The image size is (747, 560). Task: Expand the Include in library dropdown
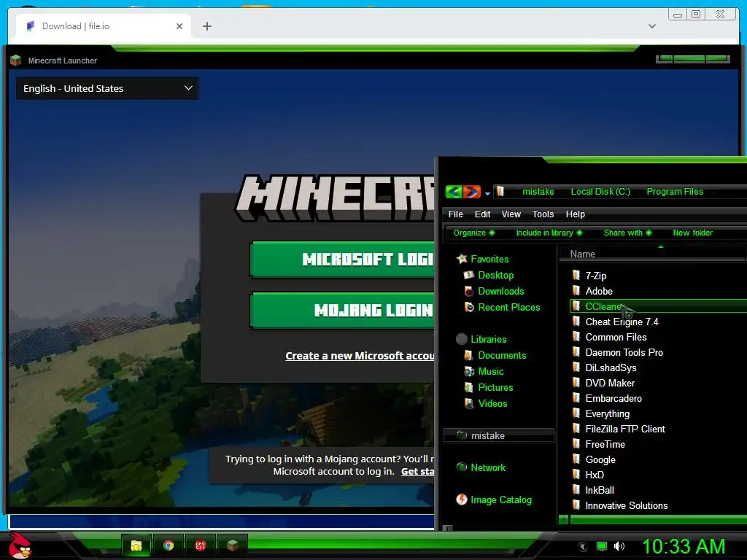pos(549,233)
